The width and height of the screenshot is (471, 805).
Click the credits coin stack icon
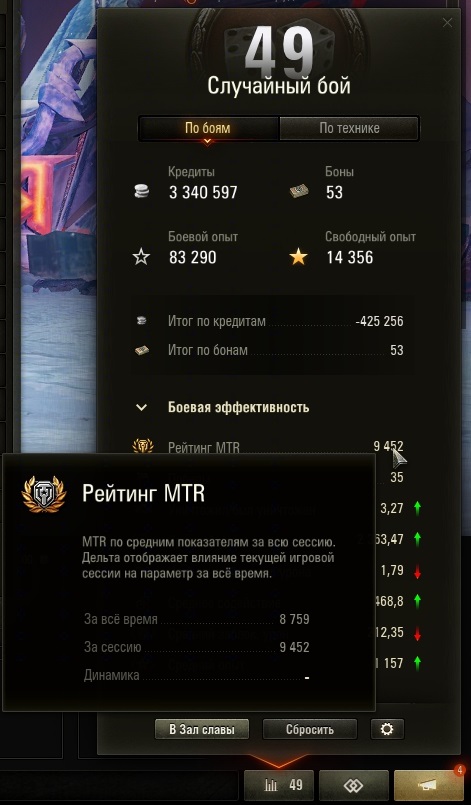141,191
